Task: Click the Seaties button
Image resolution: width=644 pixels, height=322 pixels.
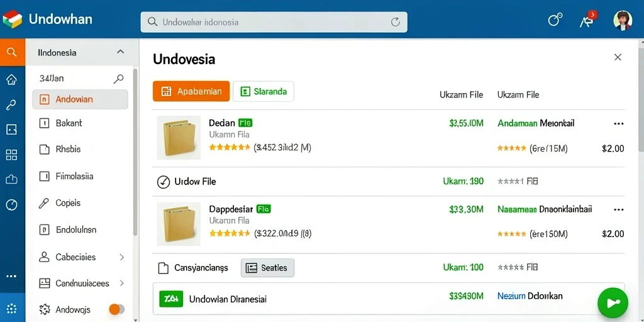Action: [x=267, y=268]
